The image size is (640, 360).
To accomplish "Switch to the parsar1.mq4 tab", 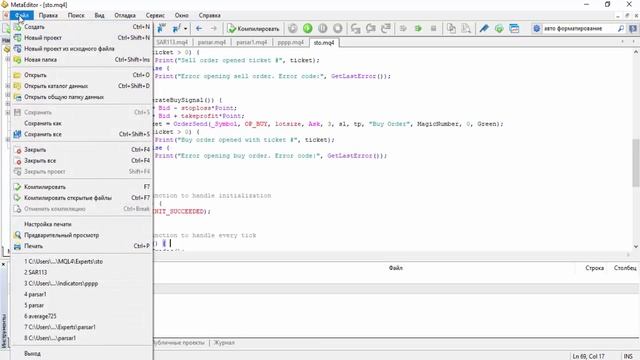I will (x=252, y=42).
